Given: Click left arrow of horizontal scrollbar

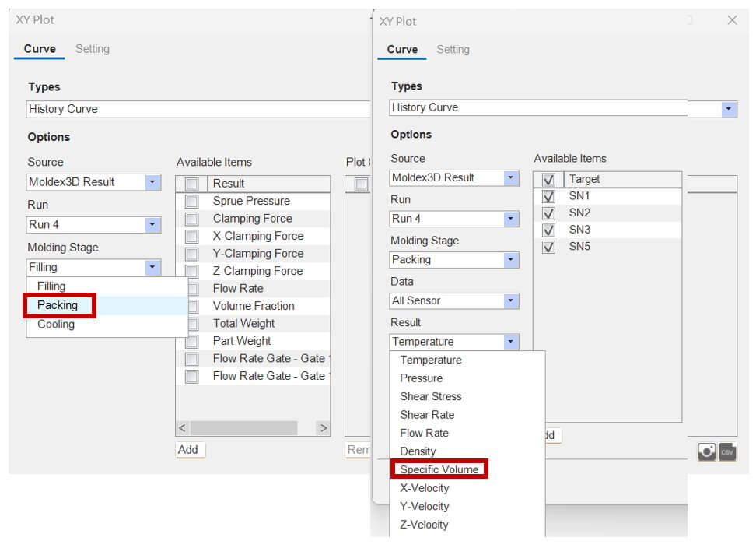Looking at the screenshot, I should click(x=182, y=428).
